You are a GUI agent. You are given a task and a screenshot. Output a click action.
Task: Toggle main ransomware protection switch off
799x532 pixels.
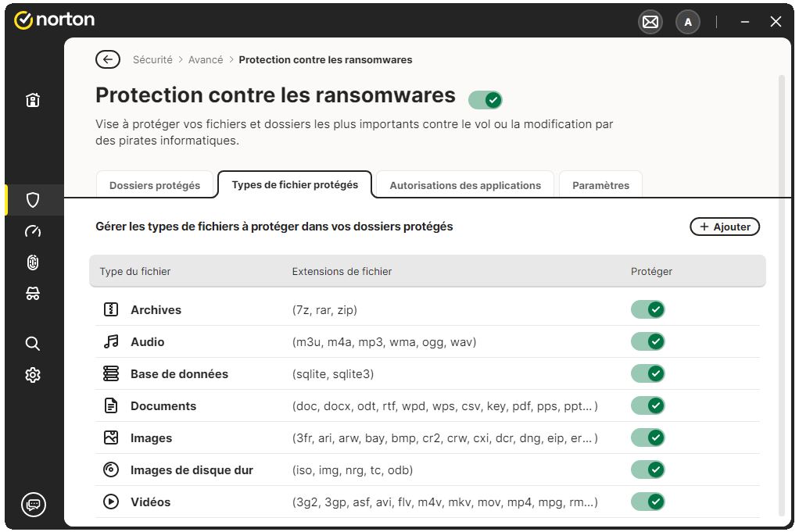coord(485,100)
